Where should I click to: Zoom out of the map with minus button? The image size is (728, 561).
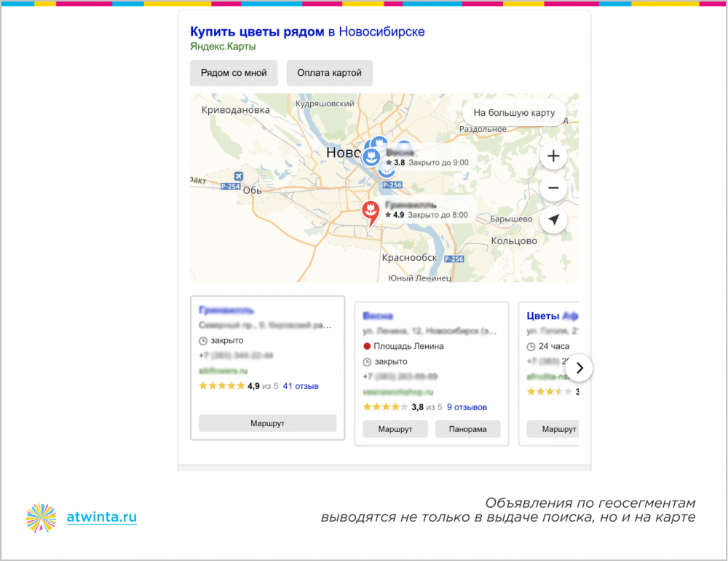click(x=553, y=188)
